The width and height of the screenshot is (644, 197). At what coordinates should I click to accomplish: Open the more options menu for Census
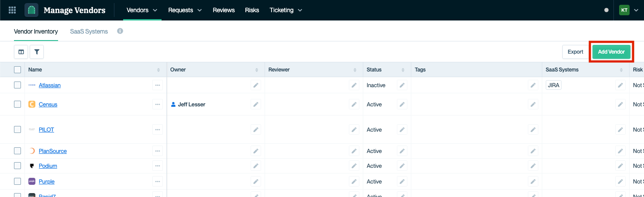pyautogui.click(x=158, y=104)
